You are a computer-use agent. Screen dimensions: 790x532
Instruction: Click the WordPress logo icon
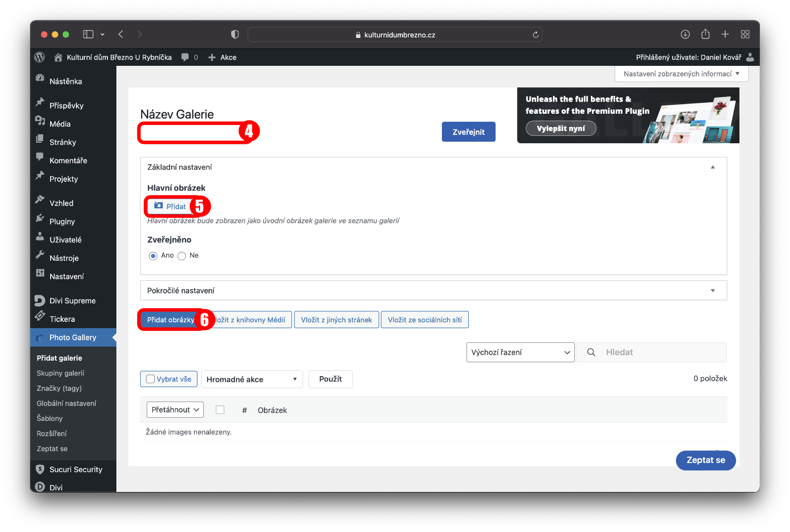pos(39,57)
